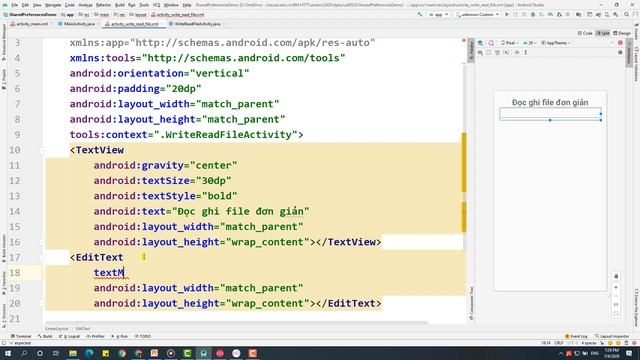Click the Windows Start button
This screenshot has width=640, height=360.
(x=8, y=353)
